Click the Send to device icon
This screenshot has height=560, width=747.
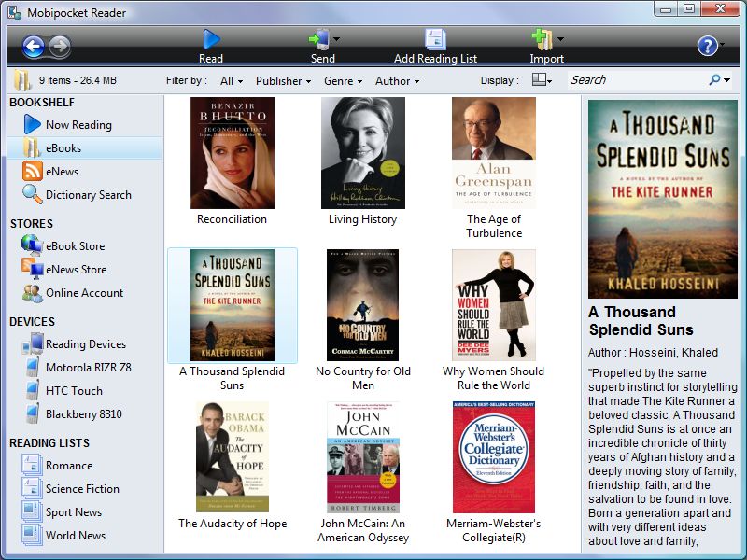[319, 39]
